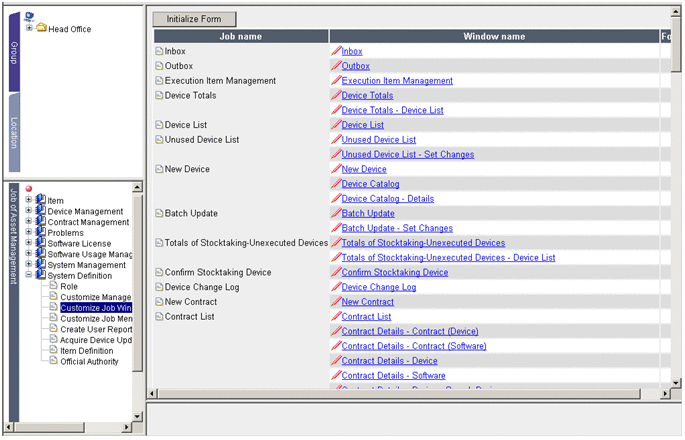Click the pencil icon beside Inbox link
The width and height of the screenshot is (685, 440).
336,51
